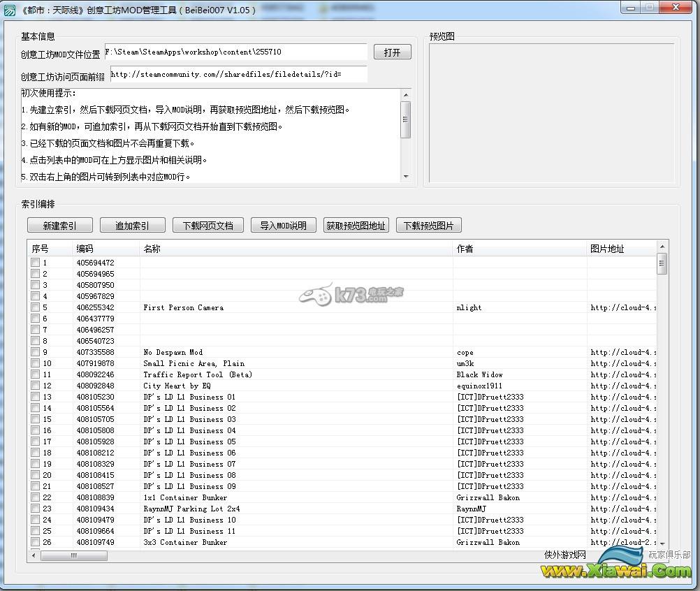Viewport: 700px width, 591px height.
Task: Select 'DP's LD L1 Business 01' cell
Action: 189,397
